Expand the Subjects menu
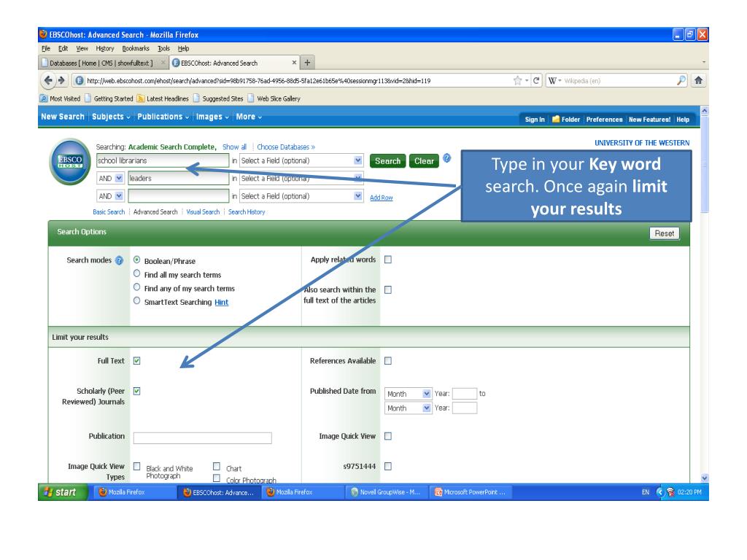The width and height of the screenshot is (747, 560). (111, 117)
